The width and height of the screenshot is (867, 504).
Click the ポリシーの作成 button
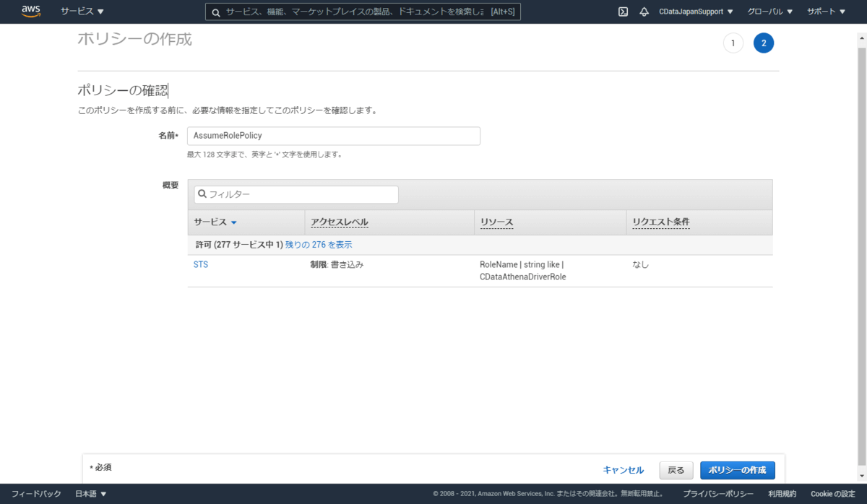pyautogui.click(x=738, y=470)
